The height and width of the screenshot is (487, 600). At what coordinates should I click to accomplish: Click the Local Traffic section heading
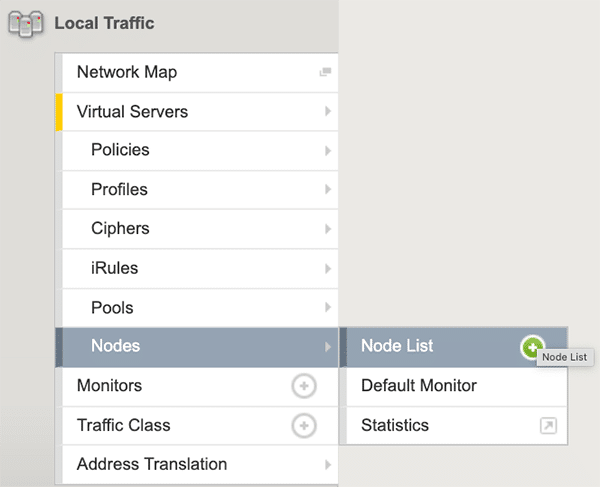coord(104,23)
